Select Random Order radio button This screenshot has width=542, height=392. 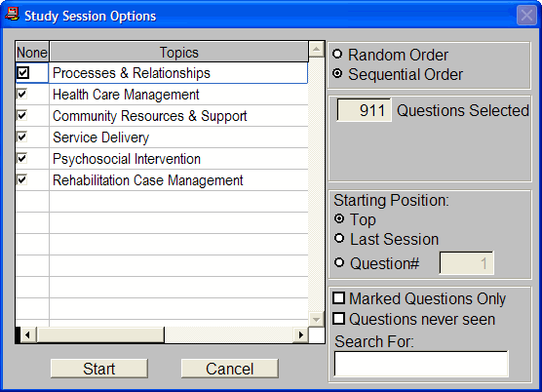(x=337, y=54)
